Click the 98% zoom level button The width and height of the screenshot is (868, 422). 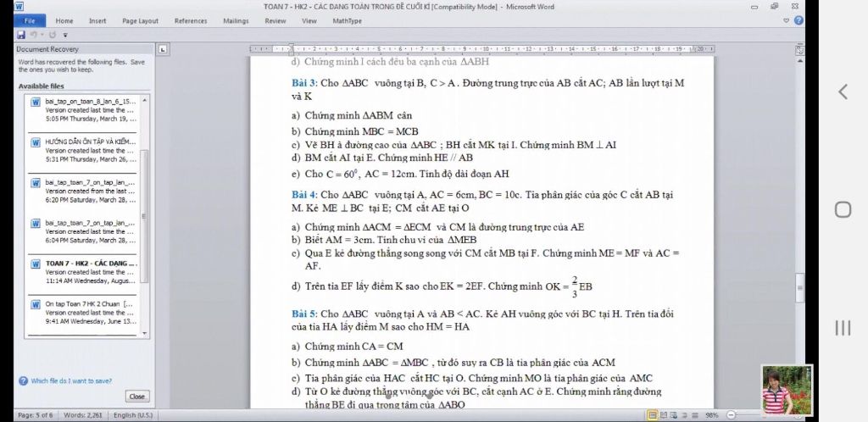tap(711, 415)
